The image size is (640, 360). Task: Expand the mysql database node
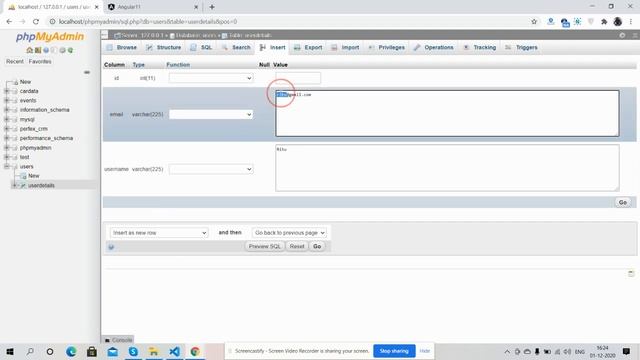pyautogui.click(x=7, y=119)
